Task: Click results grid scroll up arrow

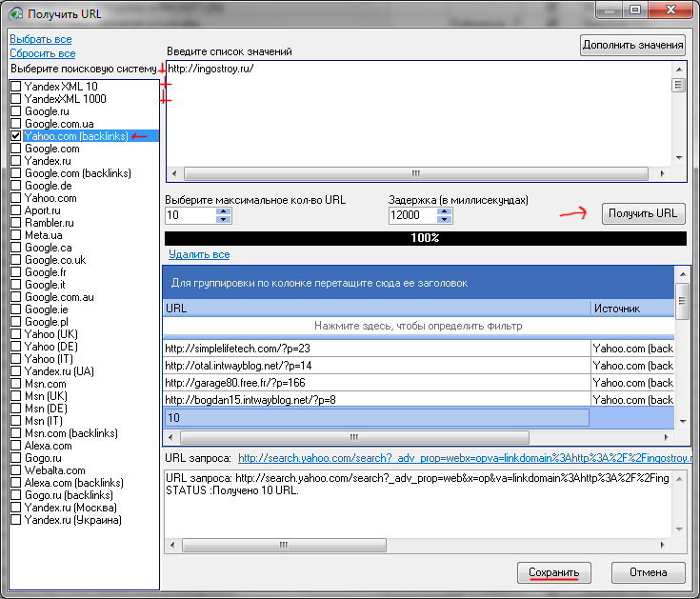Action: pyautogui.click(x=683, y=273)
